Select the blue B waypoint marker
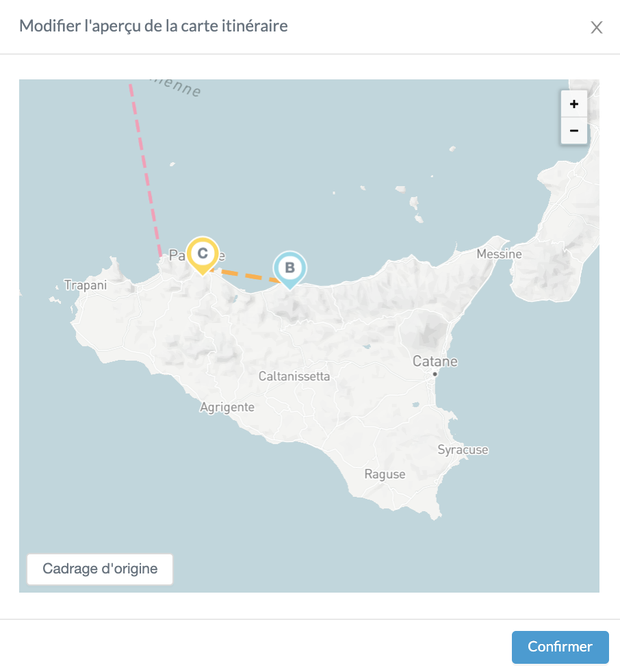Image resolution: width=620 pixels, height=672 pixels. (x=289, y=268)
